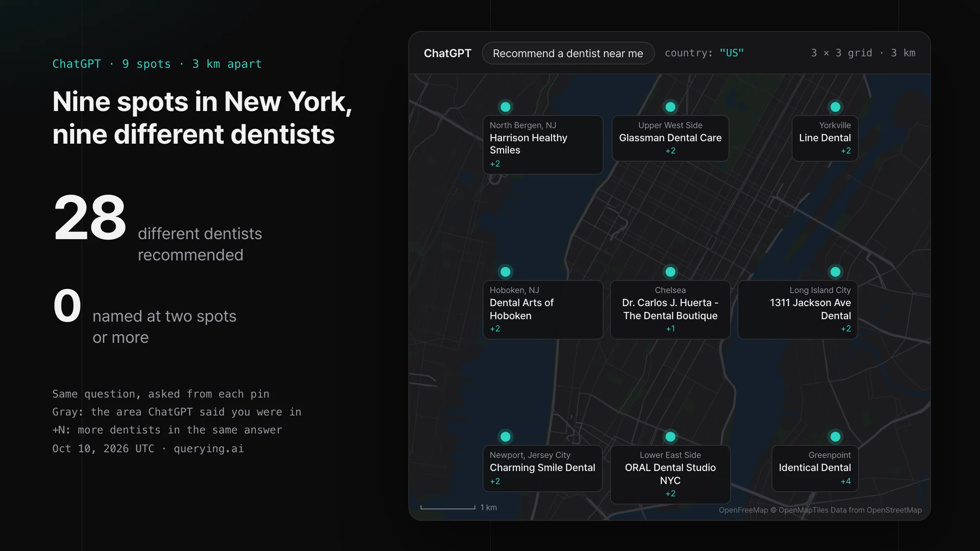Click the '1 km' map scale bar
980x551 pixels.
pyautogui.click(x=459, y=507)
